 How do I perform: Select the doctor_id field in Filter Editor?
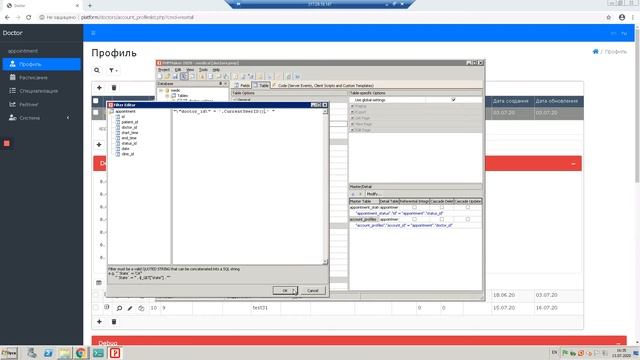[129, 127]
